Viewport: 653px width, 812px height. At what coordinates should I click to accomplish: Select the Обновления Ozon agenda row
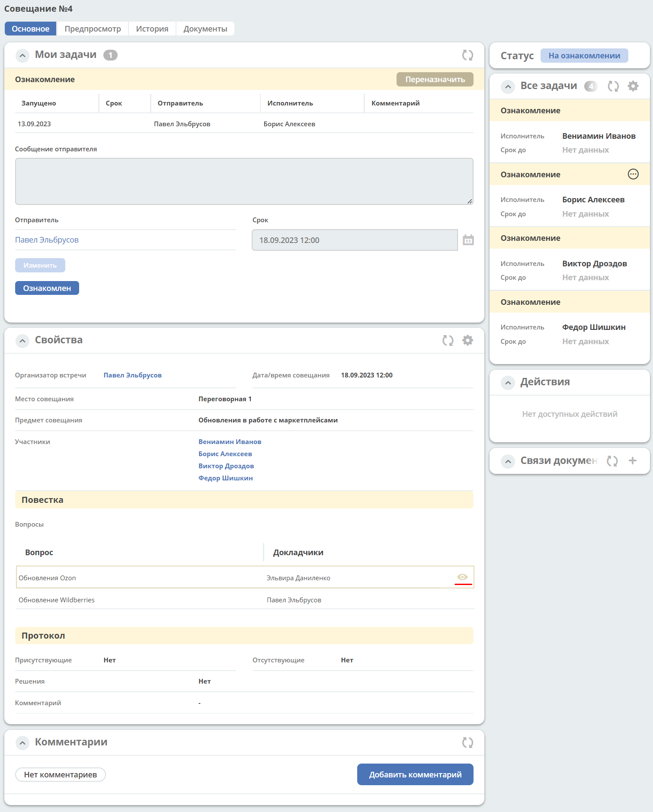[x=245, y=577]
